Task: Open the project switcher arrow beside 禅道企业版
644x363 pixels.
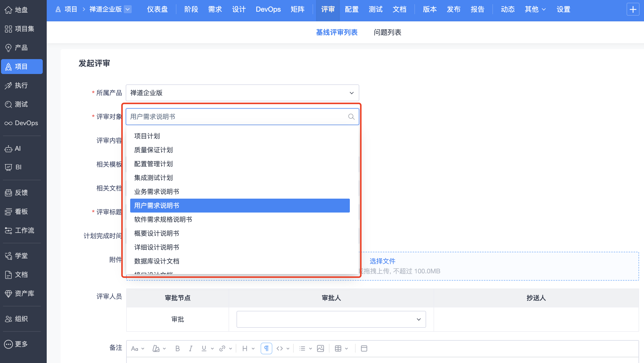Action: pos(128,9)
